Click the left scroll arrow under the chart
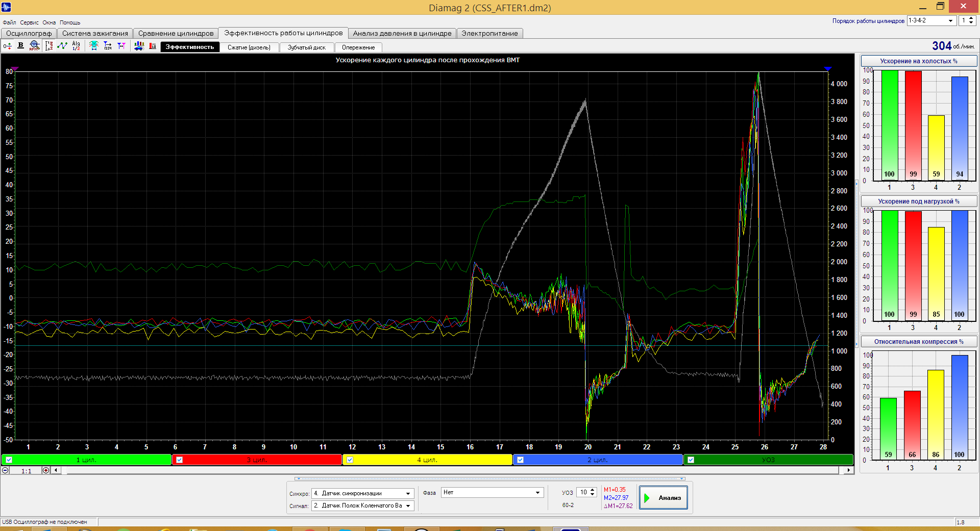 (x=56, y=470)
